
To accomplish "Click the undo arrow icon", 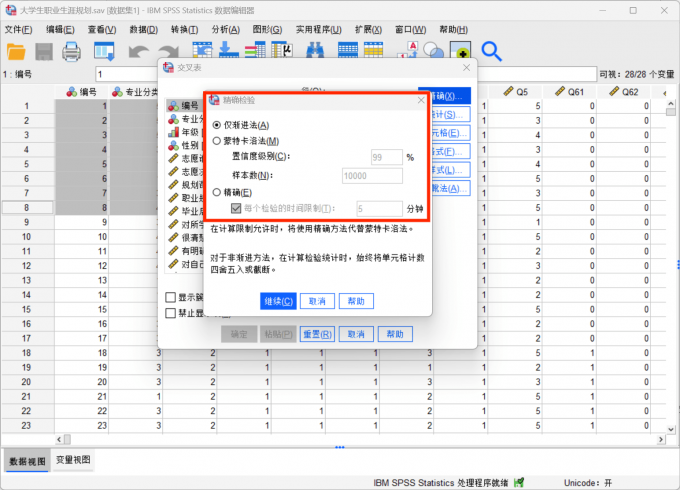I will click(138, 51).
